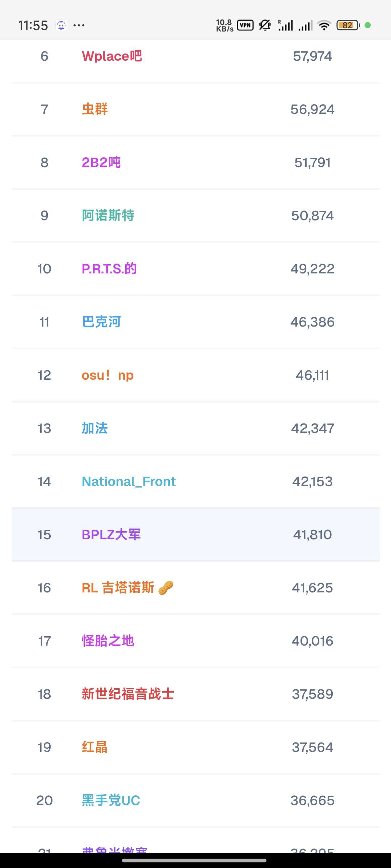This screenshot has width=391, height=868.
Task: Tap the battery level indicator
Action: tap(348, 25)
